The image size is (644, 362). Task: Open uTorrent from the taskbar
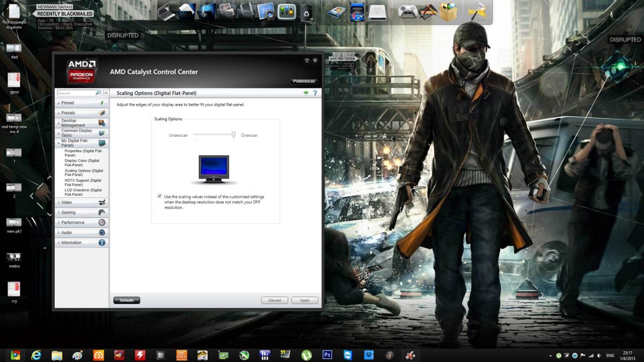coord(307,355)
